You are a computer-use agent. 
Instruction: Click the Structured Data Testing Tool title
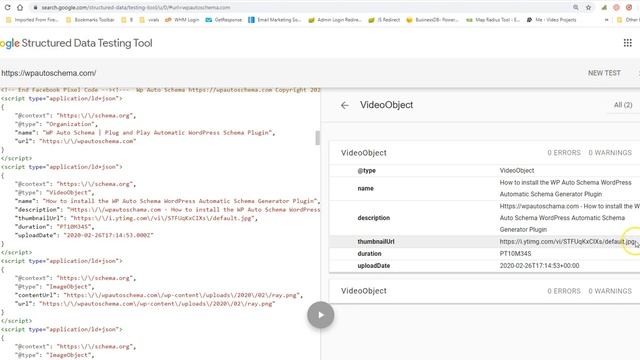point(87,43)
